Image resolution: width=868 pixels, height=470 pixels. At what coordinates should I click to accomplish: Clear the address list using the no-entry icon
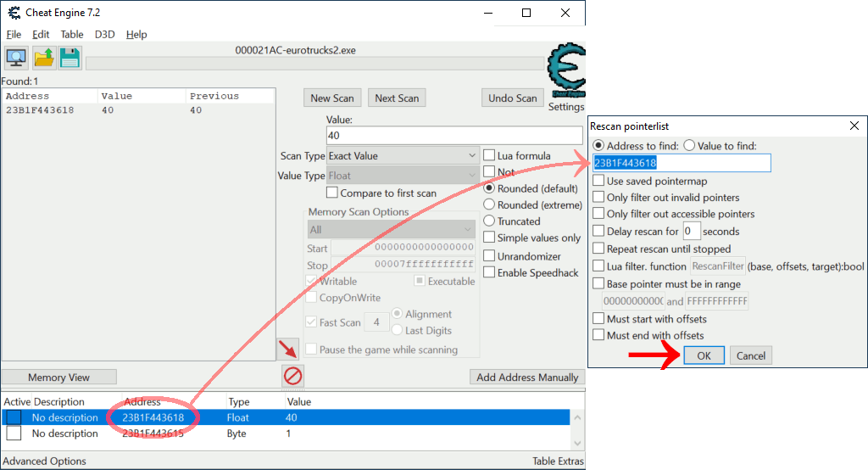pos(292,376)
